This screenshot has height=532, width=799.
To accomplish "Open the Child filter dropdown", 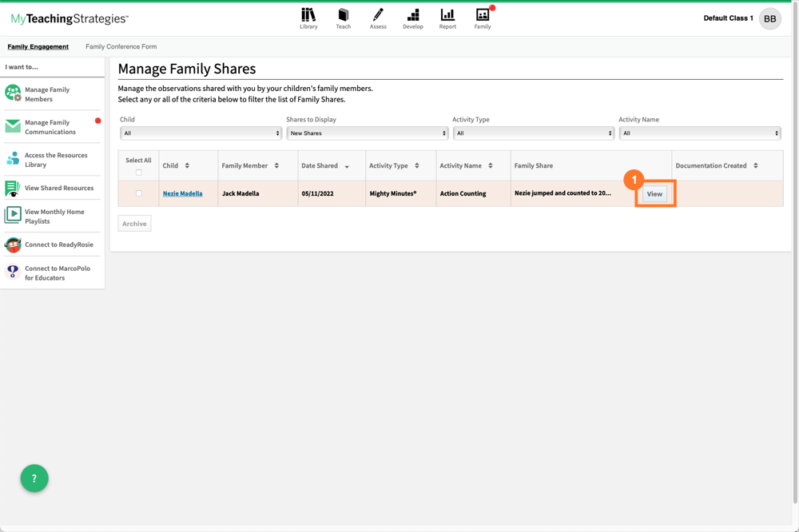I will coord(201,133).
